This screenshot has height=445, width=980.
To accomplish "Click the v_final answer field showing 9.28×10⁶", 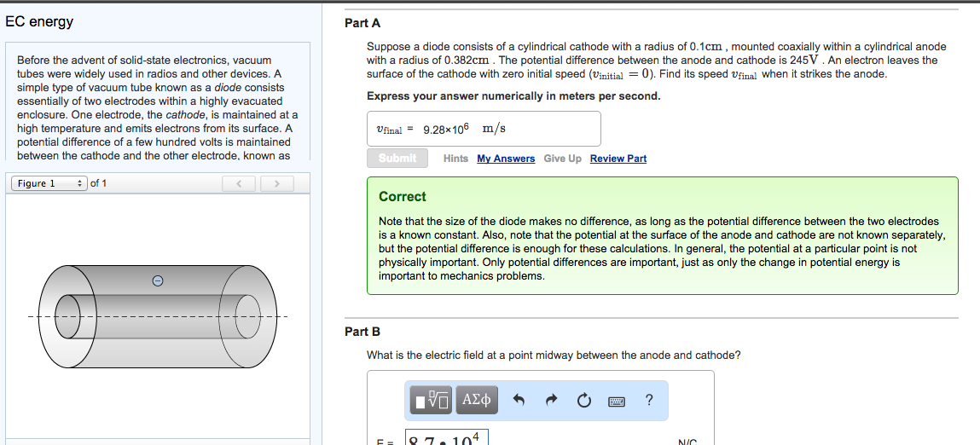I will click(x=484, y=129).
